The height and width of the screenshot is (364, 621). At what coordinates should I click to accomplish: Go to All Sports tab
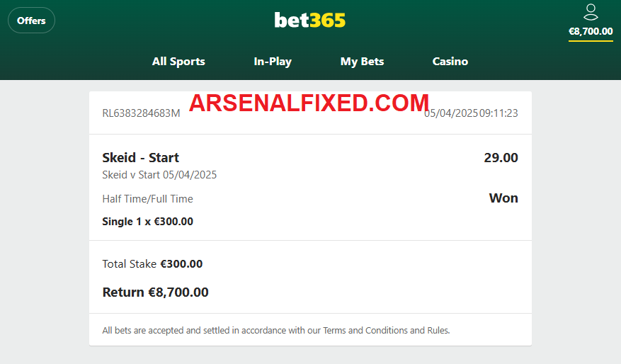178,62
